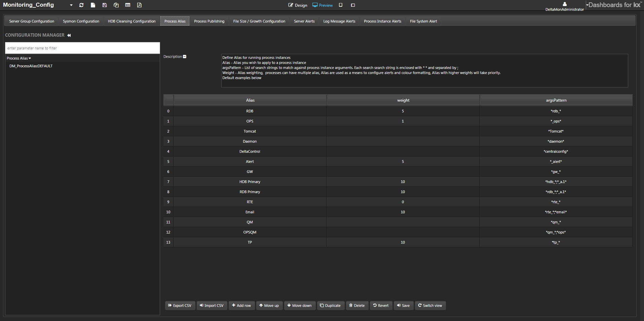Click the Import CSV button
Image resolution: width=644 pixels, height=321 pixels.
point(212,306)
